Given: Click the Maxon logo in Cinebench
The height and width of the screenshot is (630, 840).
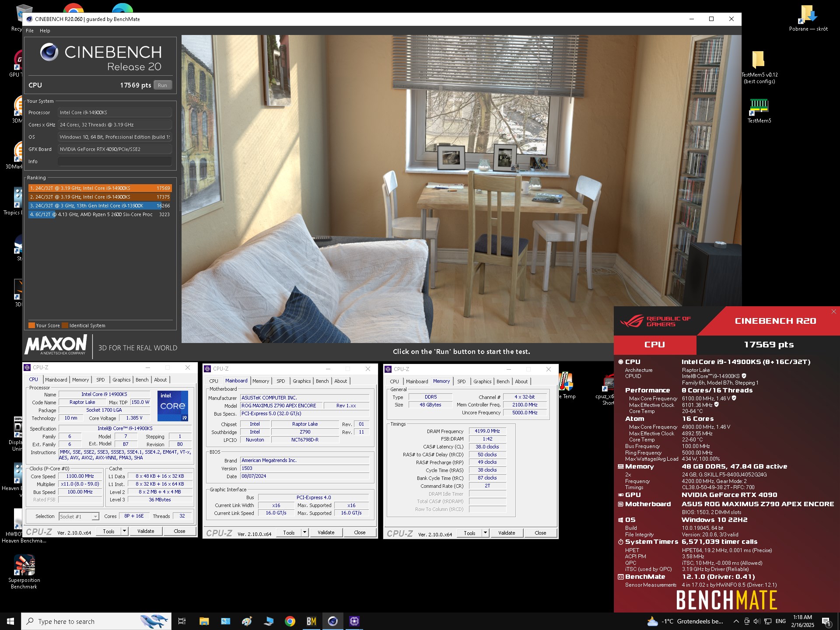Looking at the screenshot, I should pyautogui.click(x=57, y=345).
